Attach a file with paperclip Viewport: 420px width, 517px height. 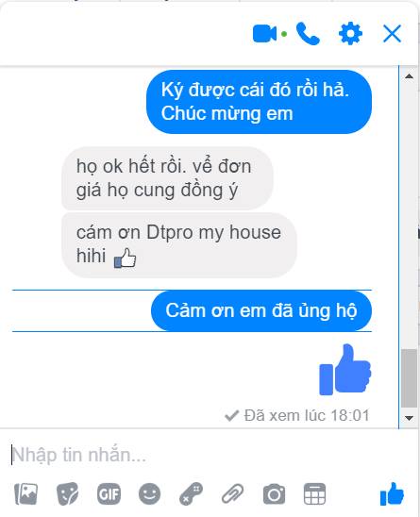pos(232,493)
